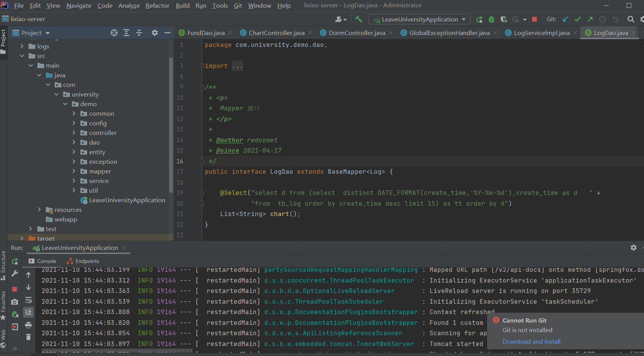This screenshot has width=644, height=356.
Task: Toggle scroll-to-end in the console
Action: pyautogui.click(x=28, y=312)
